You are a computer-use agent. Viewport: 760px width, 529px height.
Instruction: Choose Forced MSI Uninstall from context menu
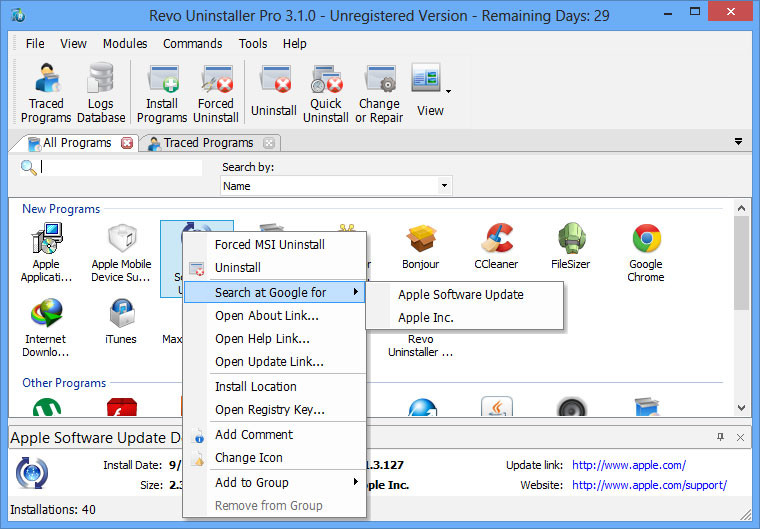[x=269, y=244]
